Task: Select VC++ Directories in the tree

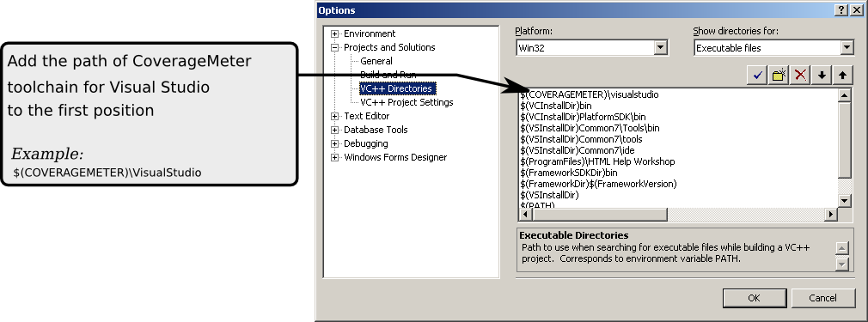Action: pos(396,88)
